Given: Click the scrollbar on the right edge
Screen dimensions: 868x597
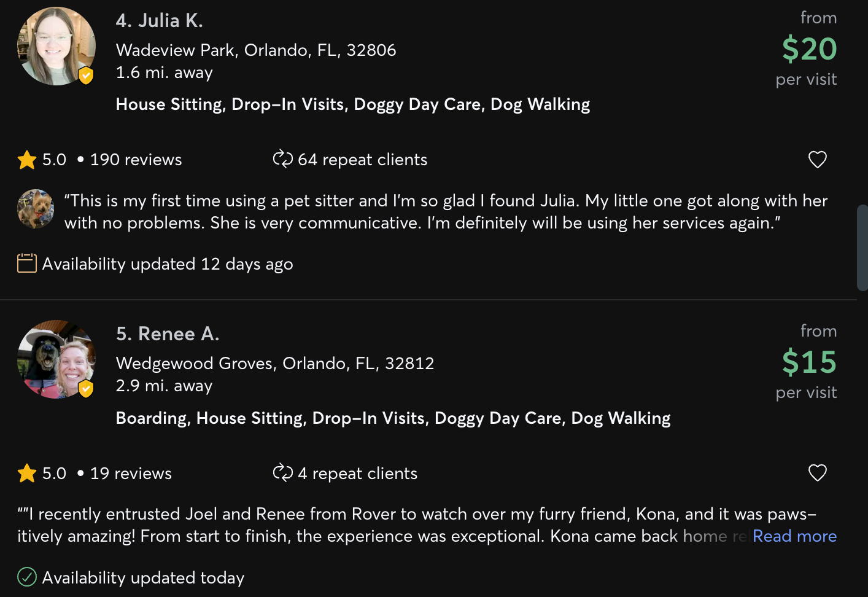Looking at the screenshot, I should (862, 246).
